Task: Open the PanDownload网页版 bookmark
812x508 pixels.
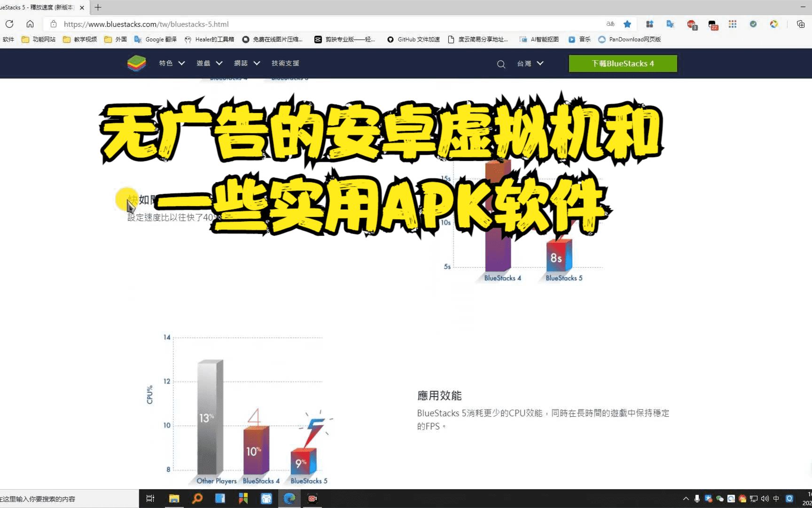Action: point(629,40)
